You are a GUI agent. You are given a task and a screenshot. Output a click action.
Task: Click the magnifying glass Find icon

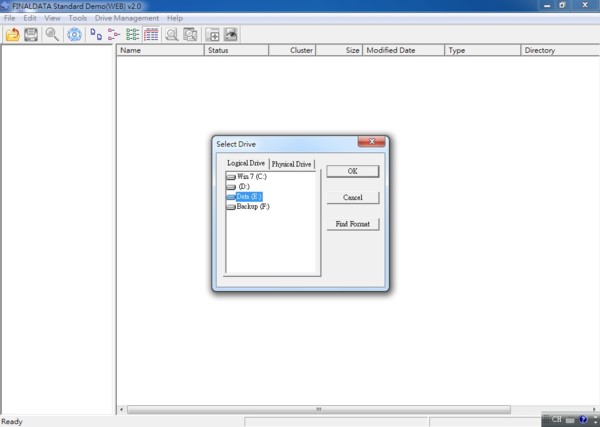click(x=51, y=35)
